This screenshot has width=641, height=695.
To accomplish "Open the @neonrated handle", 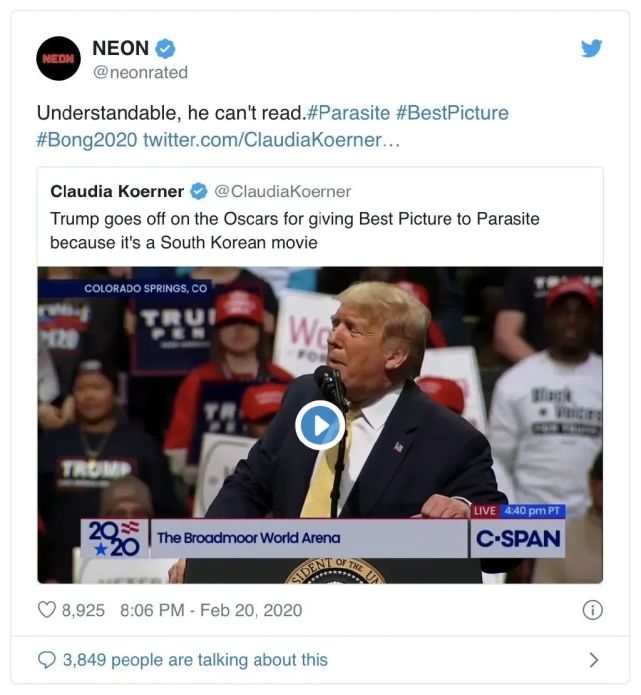I will [140, 72].
